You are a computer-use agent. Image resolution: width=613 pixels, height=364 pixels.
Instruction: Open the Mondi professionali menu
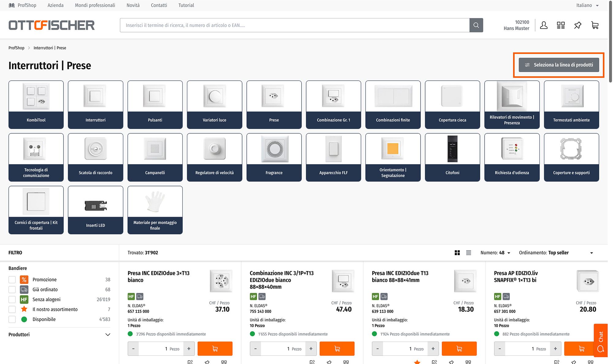tap(95, 5)
